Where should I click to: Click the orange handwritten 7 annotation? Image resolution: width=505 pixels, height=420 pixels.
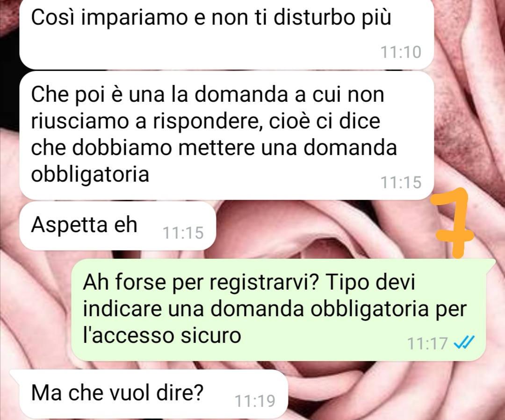[x=453, y=223]
